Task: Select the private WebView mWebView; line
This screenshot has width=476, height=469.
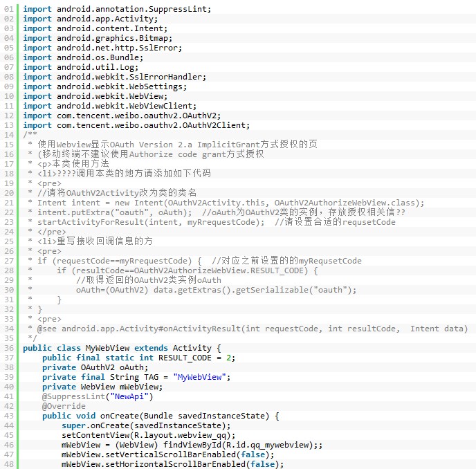Action: (102, 387)
